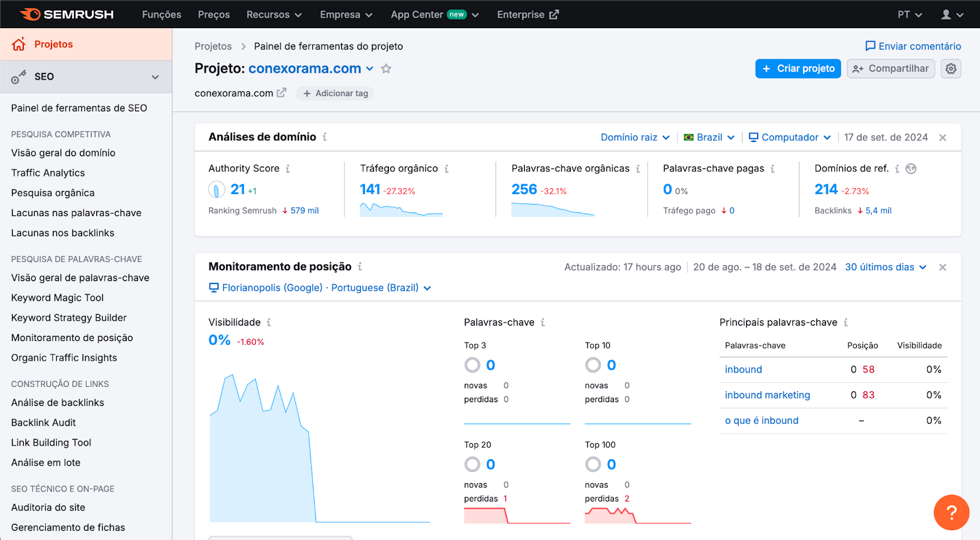The image size is (980, 540).
Task: Open the 'inbound' keyword link
Action: pyautogui.click(x=743, y=369)
